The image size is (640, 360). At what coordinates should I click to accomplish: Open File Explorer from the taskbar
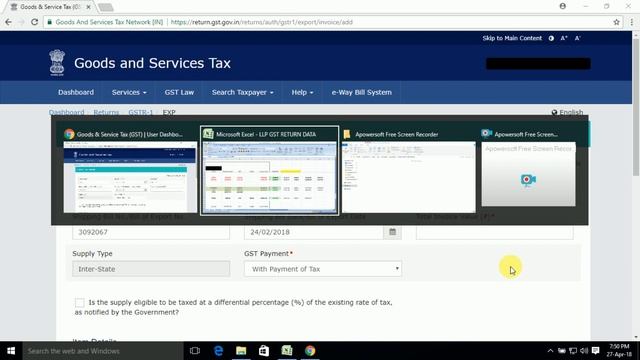(241, 351)
